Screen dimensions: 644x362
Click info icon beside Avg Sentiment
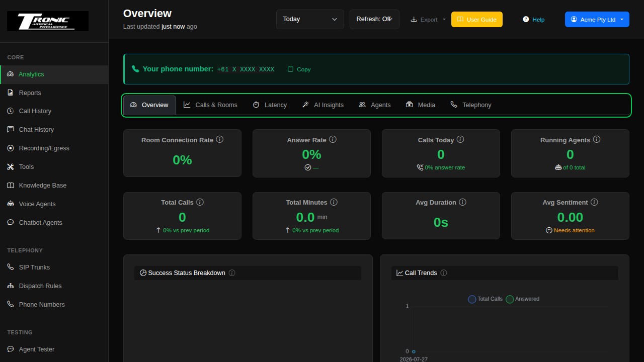(594, 202)
